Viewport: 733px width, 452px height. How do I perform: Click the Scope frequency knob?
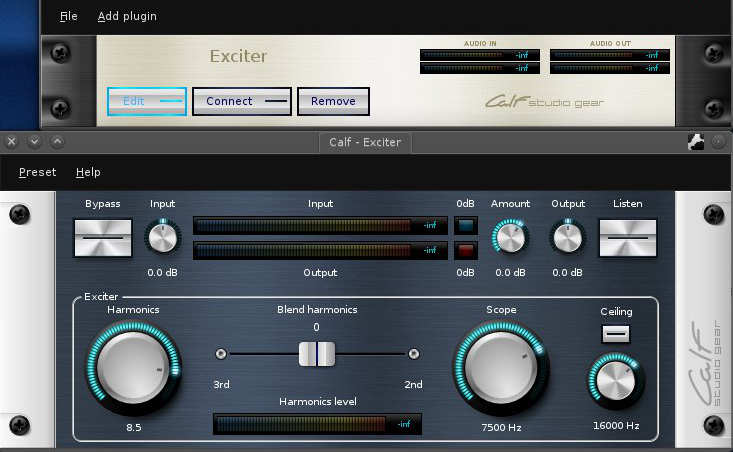[501, 368]
